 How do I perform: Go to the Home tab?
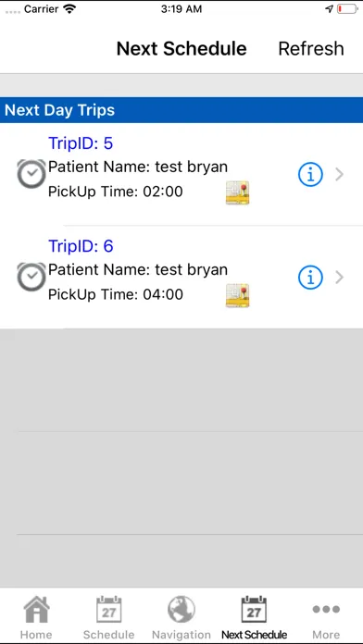click(x=36, y=617)
